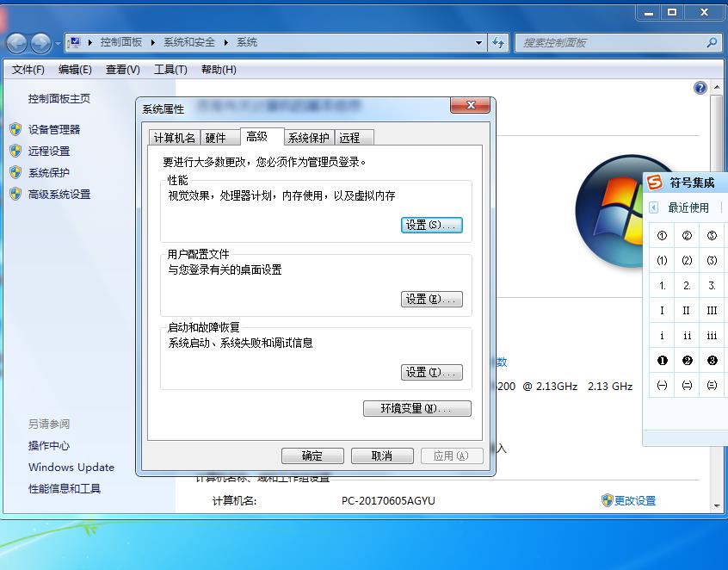Go back using the Explorer back arrow
The width and height of the screenshot is (728, 570).
tap(17, 44)
